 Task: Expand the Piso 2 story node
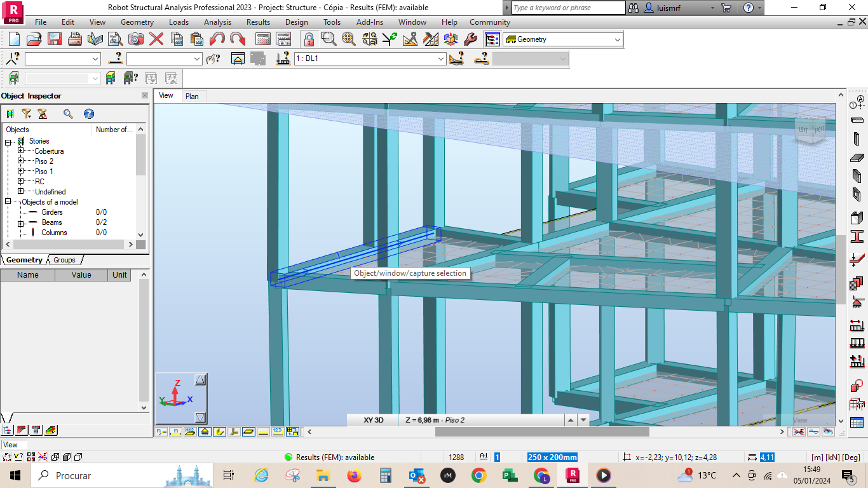[x=21, y=161]
